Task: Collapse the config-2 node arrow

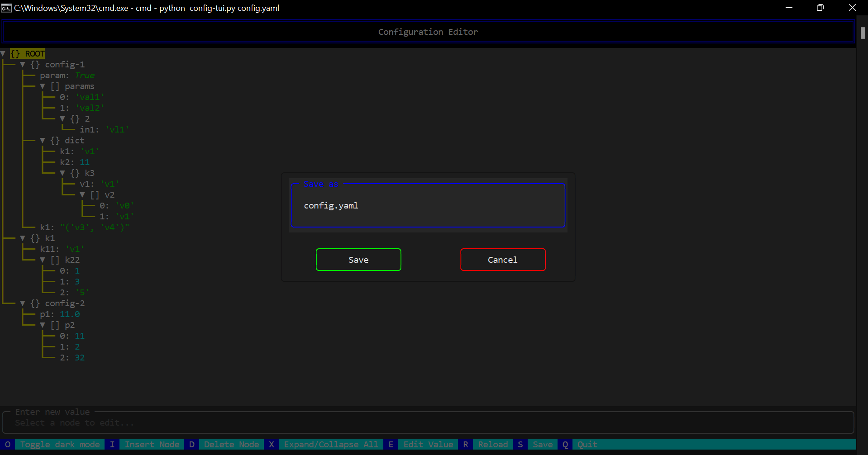Action: 23,303
